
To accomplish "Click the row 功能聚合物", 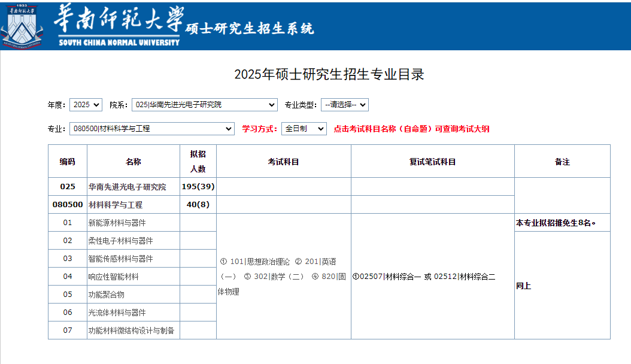I will (133, 295).
